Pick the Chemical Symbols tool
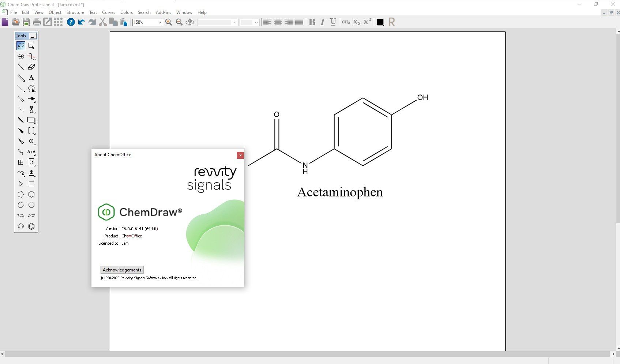This screenshot has width=620, height=364. coord(31,141)
